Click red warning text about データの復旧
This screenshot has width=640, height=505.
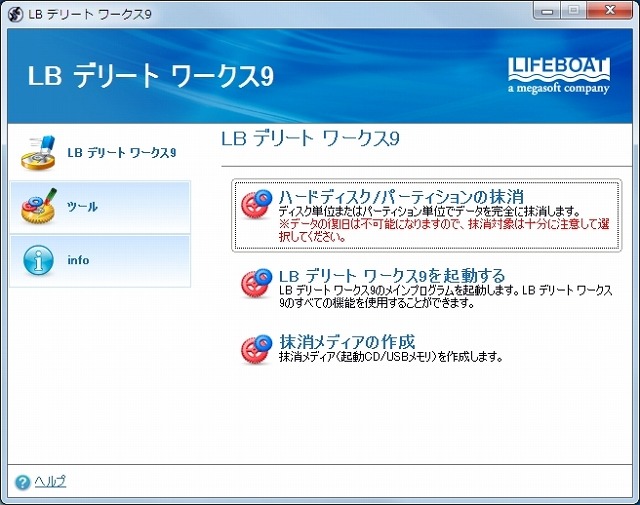pos(444,230)
